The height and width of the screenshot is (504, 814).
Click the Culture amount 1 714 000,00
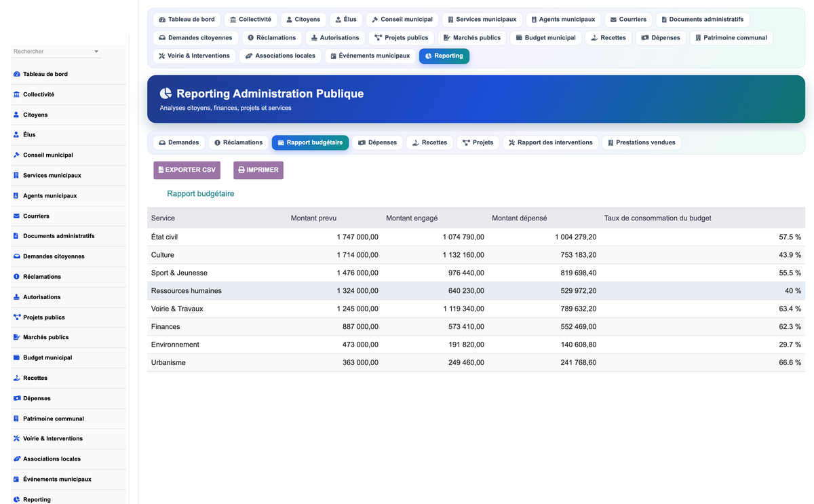[x=357, y=255]
